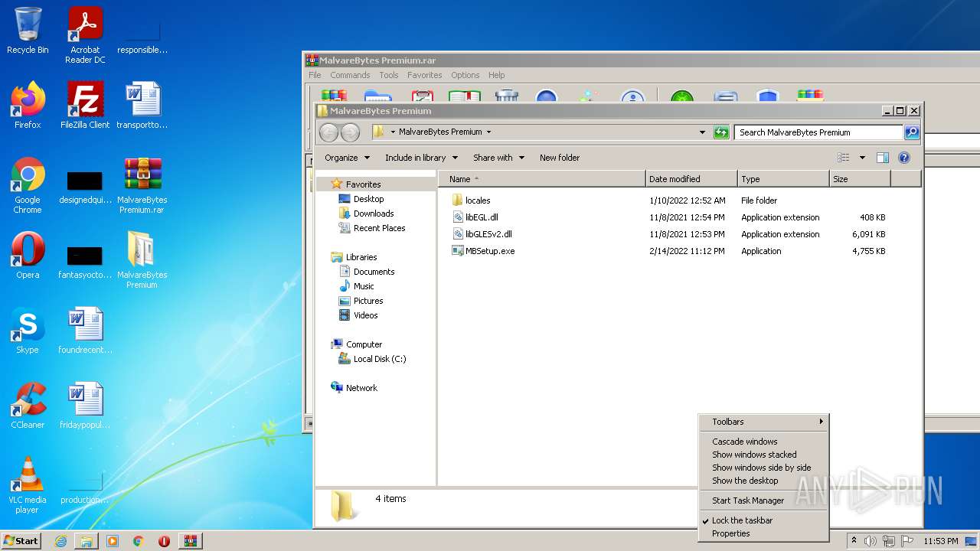
Task: Open the WinRAR File menu
Action: pos(315,75)
